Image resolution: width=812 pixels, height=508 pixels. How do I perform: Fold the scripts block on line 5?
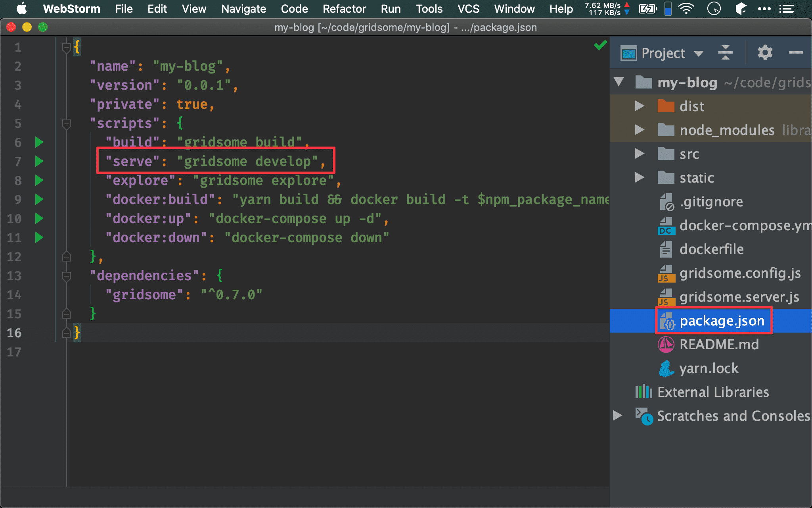point(67,124)
